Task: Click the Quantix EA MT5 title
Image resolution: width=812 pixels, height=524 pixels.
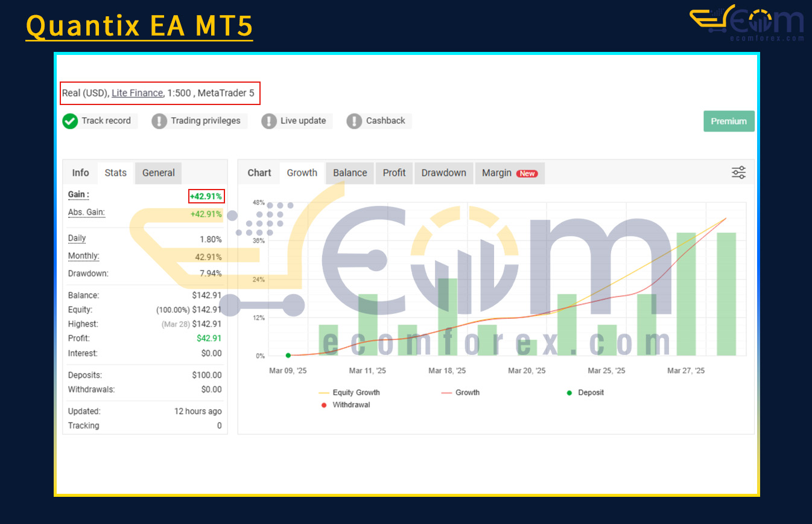Action: pyautogui.click(x=139, y=26)
